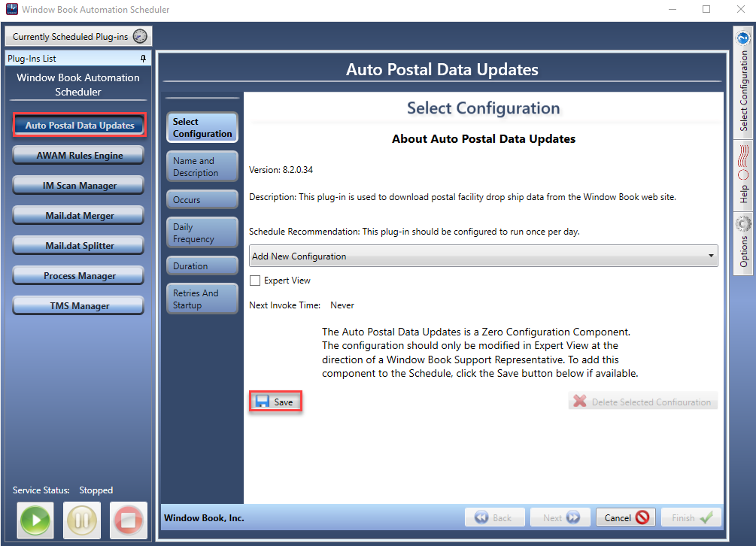The image size is (756, 546).
Task: Pin the Plug-Ins List panel
Action: point(143,59)
